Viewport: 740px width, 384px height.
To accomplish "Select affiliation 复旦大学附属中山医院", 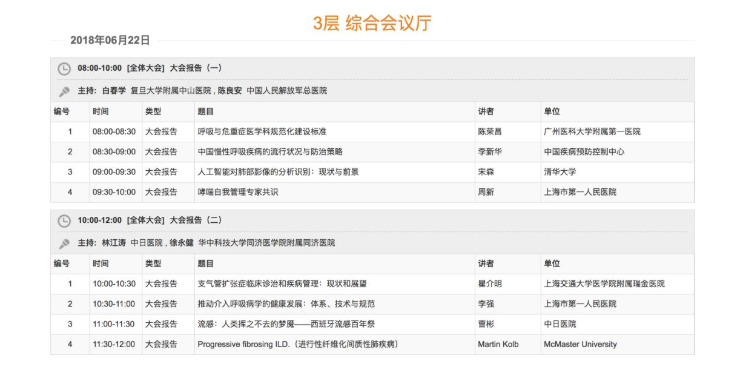I will (x=171, y=91).
